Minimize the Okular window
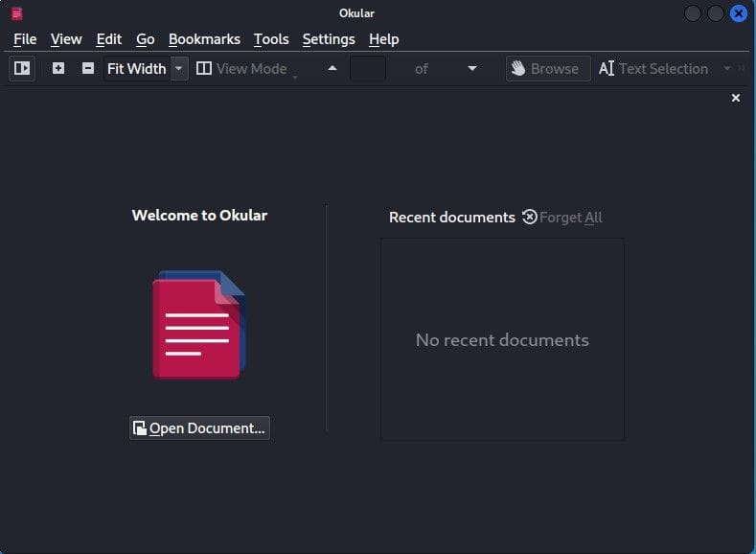Screen dimensions: 756x554 693,13
